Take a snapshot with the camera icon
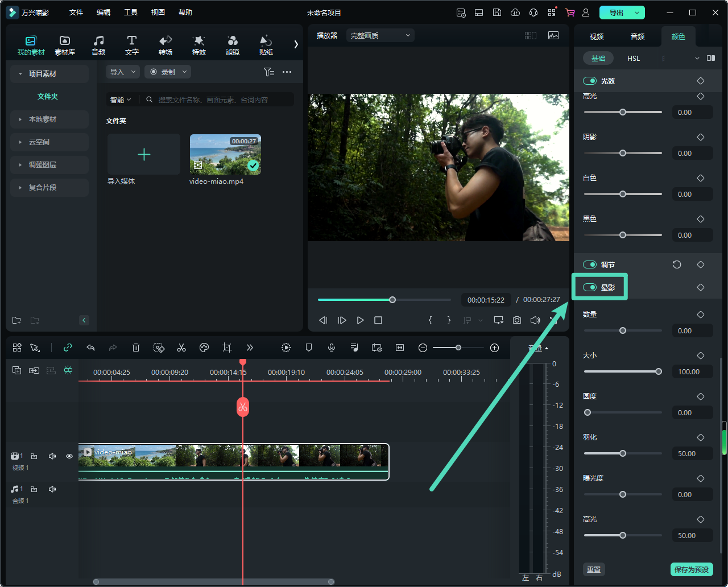 click(516, 320)
